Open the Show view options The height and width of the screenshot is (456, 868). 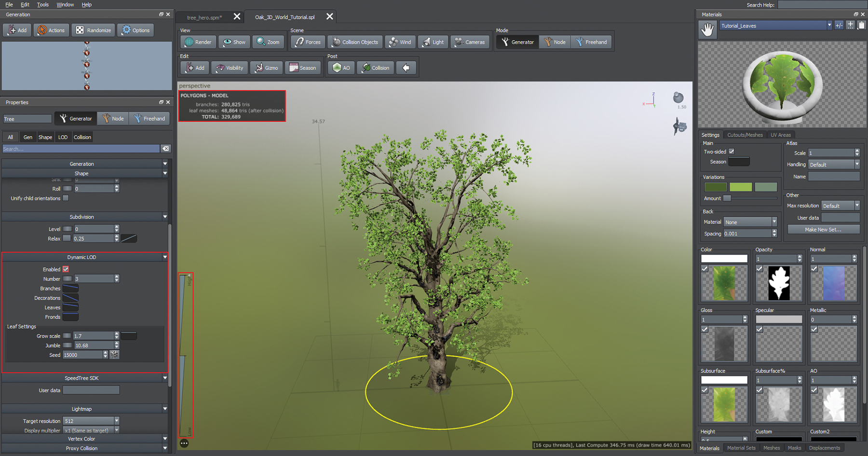pyautogui.click(x=234, y=42)
